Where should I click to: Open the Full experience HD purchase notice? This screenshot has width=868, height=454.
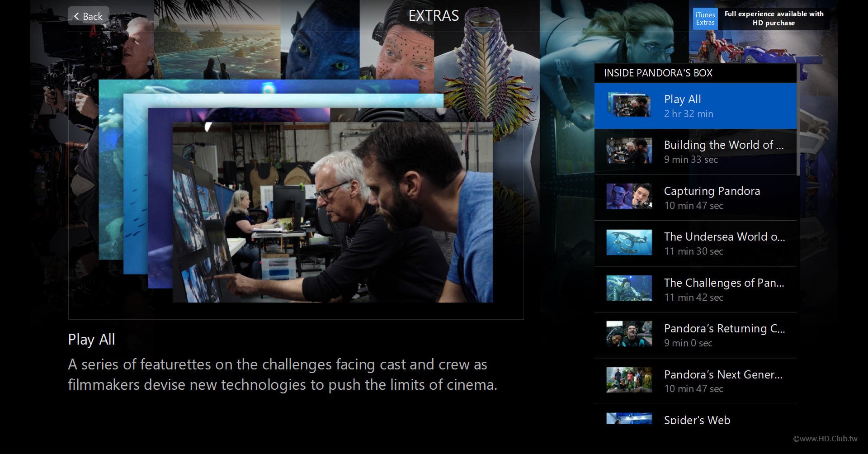(x=774, y=19)
